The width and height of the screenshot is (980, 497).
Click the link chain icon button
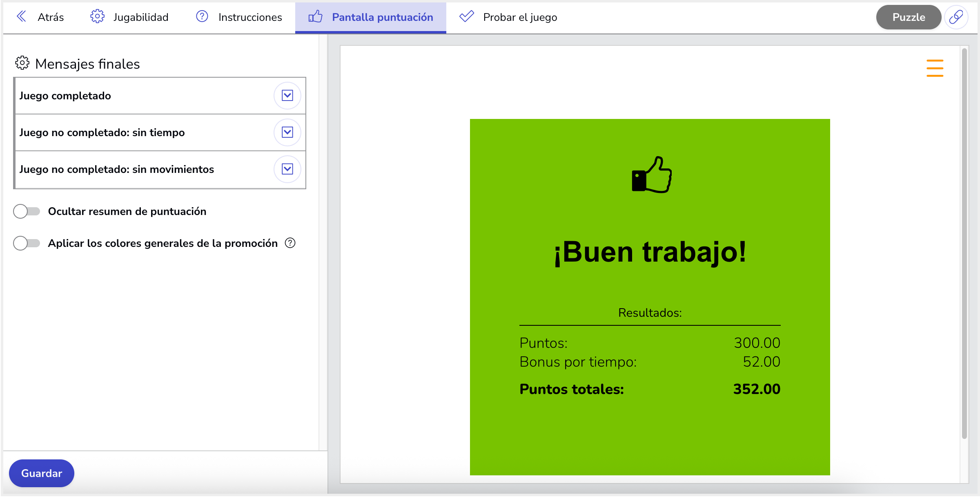[956, 17]
